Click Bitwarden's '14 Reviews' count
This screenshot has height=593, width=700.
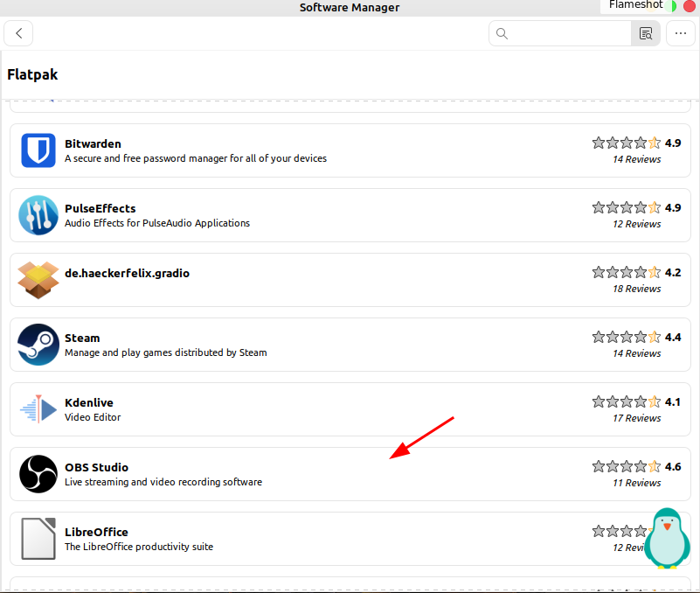click(x=636, y=159)
